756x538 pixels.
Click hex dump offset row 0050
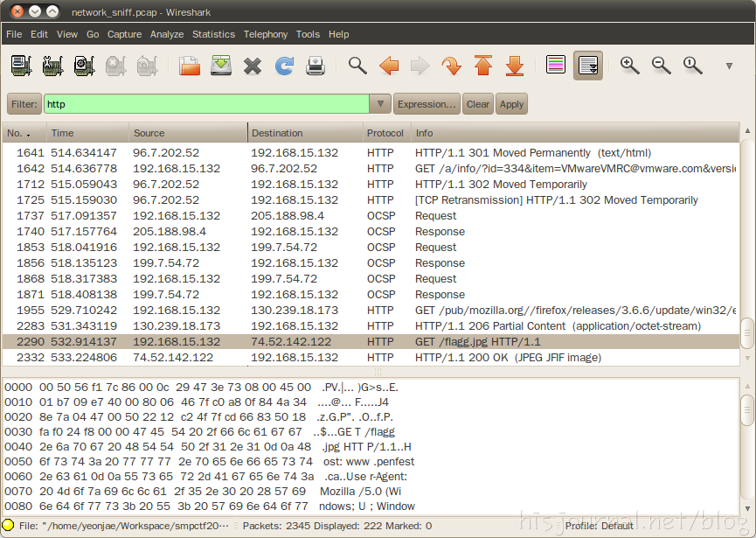[x=209, y=461]
